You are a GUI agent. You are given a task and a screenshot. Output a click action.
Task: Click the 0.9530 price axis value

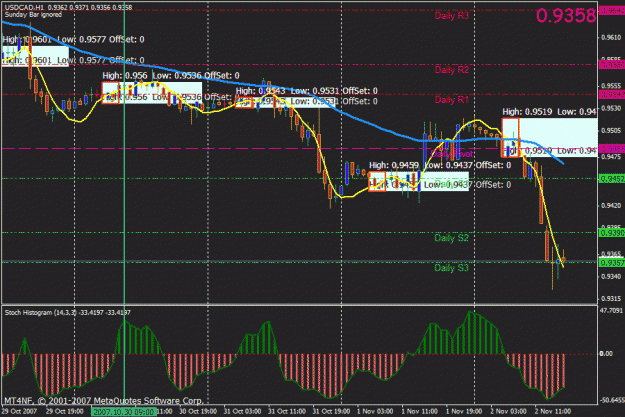pos(611,108)
